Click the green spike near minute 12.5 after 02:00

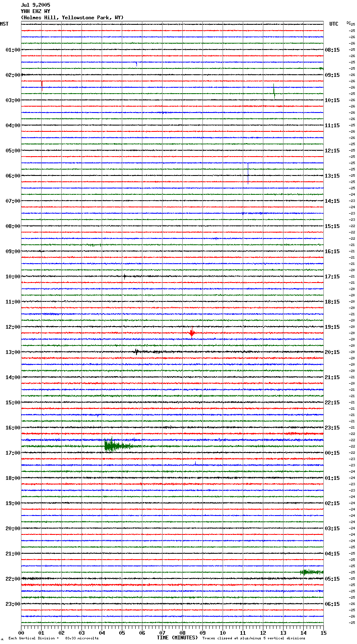pos(274,92)
